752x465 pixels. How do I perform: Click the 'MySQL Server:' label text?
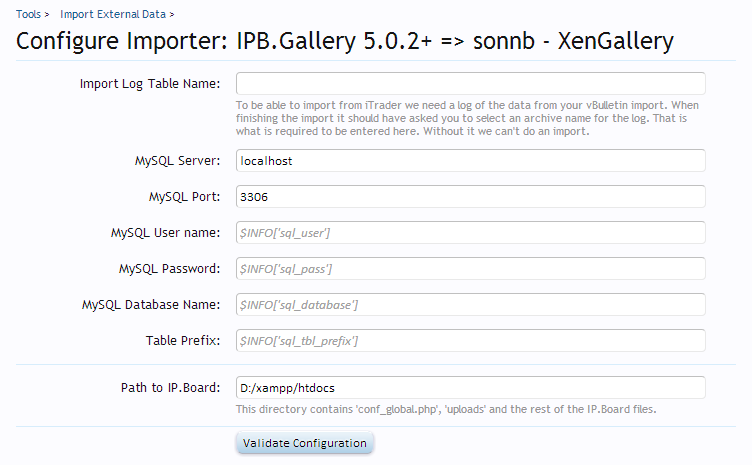click(x=177, y=161)
